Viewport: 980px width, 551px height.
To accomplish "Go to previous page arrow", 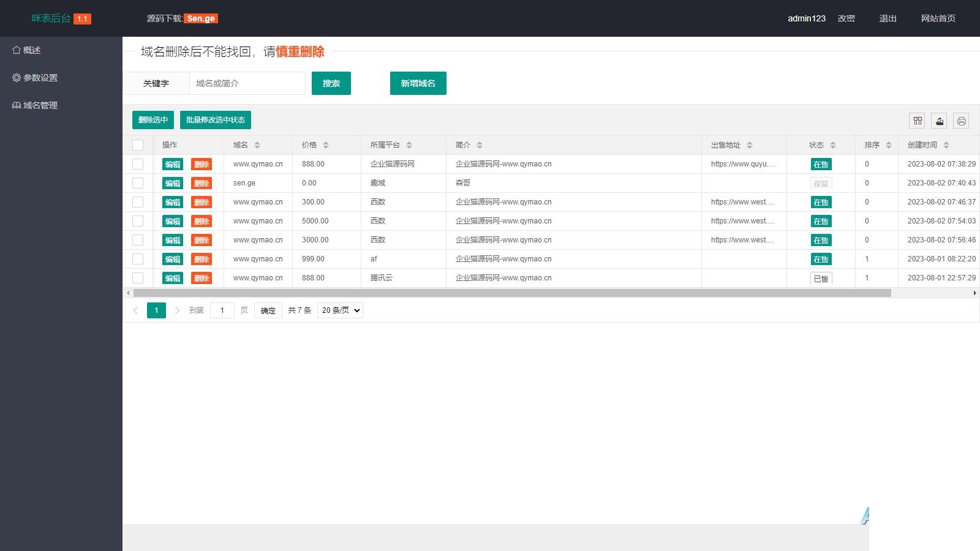I will (x=135, y=310).
